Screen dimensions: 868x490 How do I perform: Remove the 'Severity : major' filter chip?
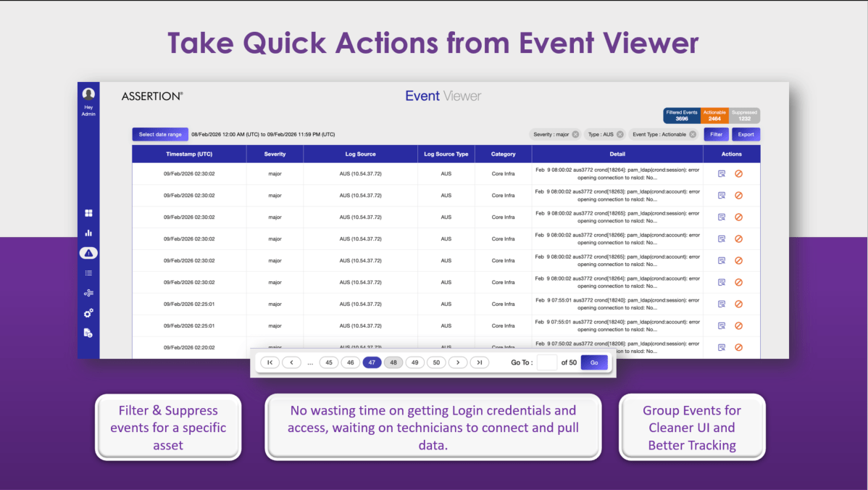575,134
